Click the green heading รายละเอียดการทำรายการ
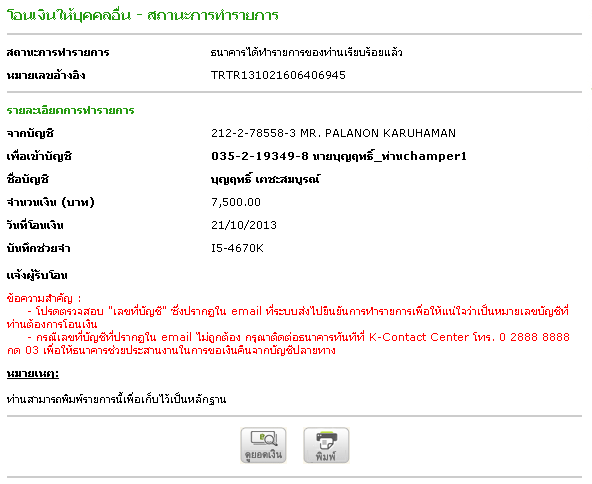Screen dimensions: 592x484 [71, 110]
